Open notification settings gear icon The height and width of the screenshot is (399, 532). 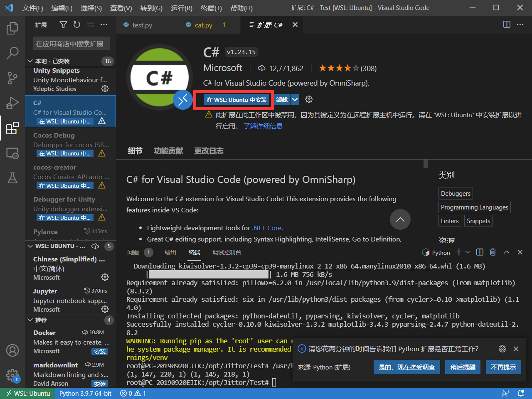pos(502,349)
